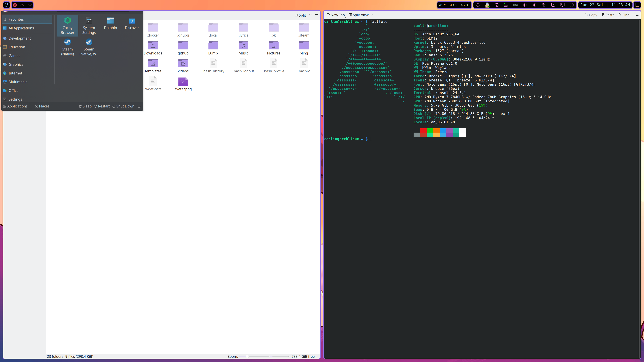Click the down chevron in top panel
This screenshot has width=644, height=362.
point(30,5)
